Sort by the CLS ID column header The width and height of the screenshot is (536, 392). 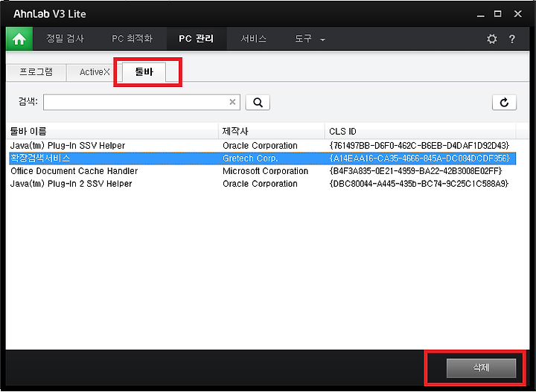pyautogui.click(x=420, y=131)
